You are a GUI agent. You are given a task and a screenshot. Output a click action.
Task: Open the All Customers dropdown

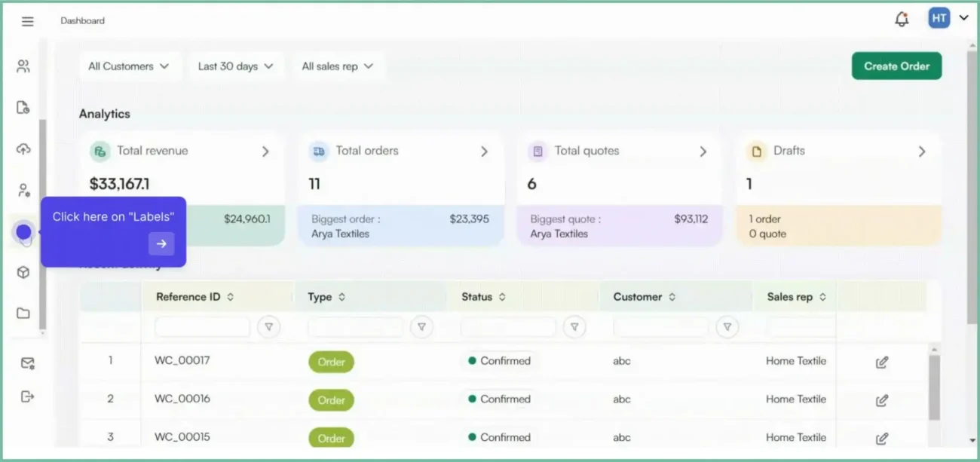[129, 66]
